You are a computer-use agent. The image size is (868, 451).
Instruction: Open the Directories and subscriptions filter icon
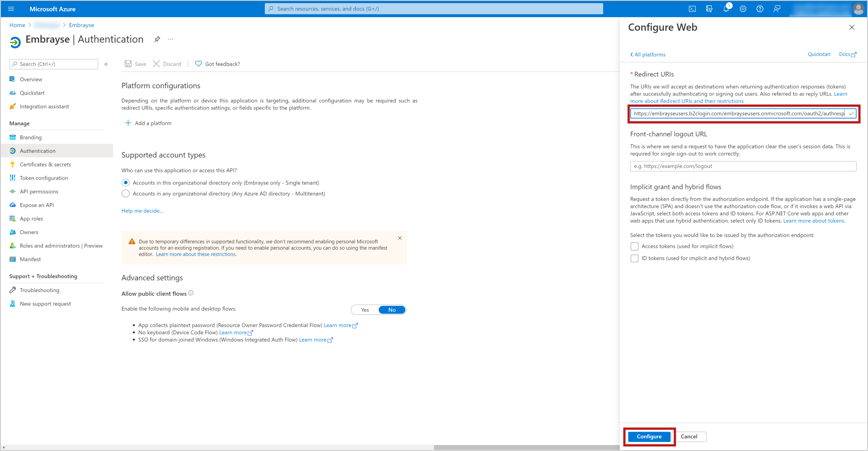click(x=709, y=9)
